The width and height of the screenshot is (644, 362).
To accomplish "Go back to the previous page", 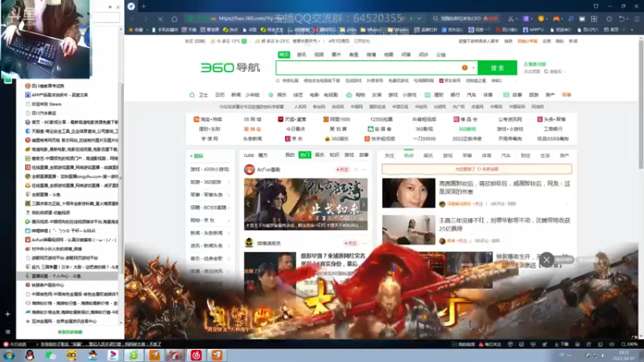I will tap(132, 19).
